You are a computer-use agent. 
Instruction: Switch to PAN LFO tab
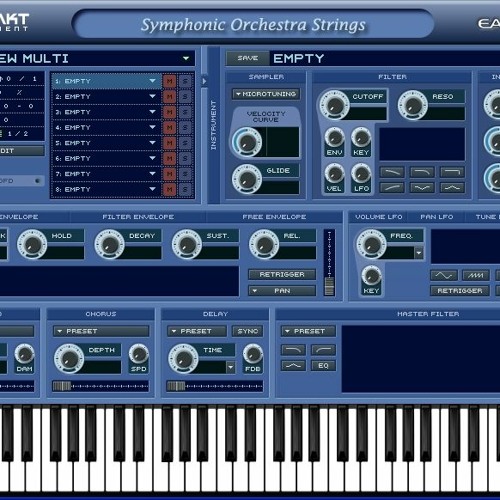pyautogui.click(x=437, y=217)
